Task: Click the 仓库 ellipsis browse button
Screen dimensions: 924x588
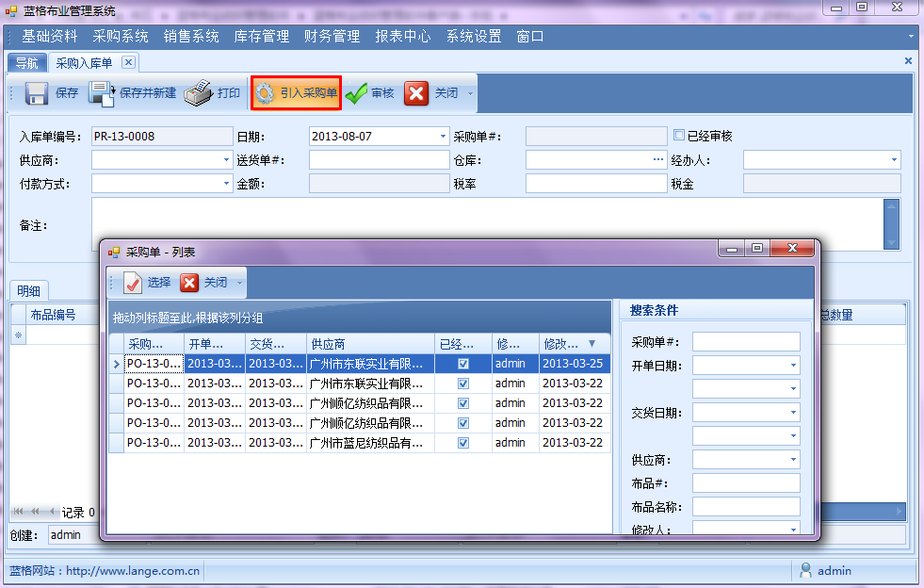Action: (x=659, y=160)
